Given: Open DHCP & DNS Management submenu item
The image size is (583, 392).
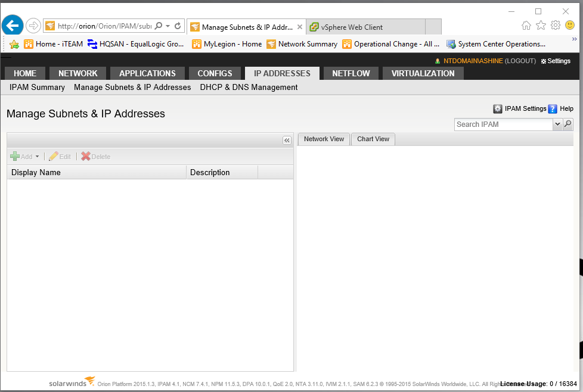Looking at the screenshot, I should [249, 88].
